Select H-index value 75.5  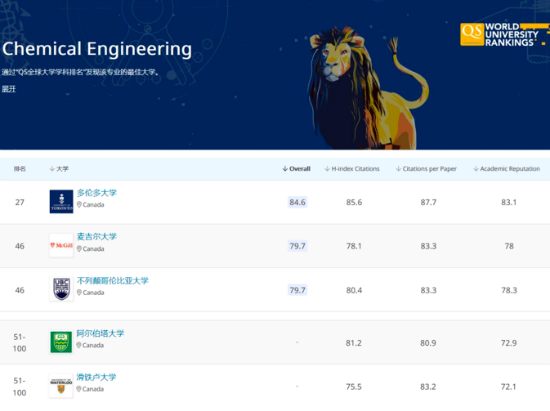click(354, 386)
